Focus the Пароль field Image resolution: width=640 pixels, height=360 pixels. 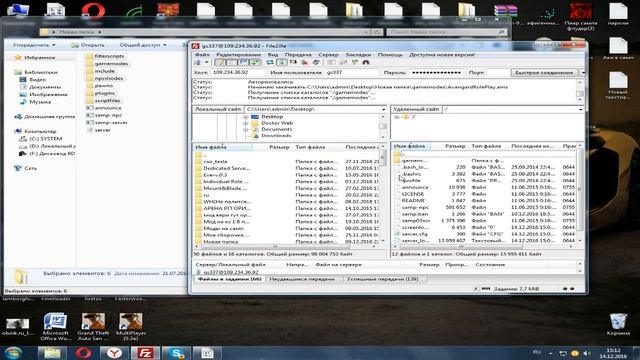[436, 73]
